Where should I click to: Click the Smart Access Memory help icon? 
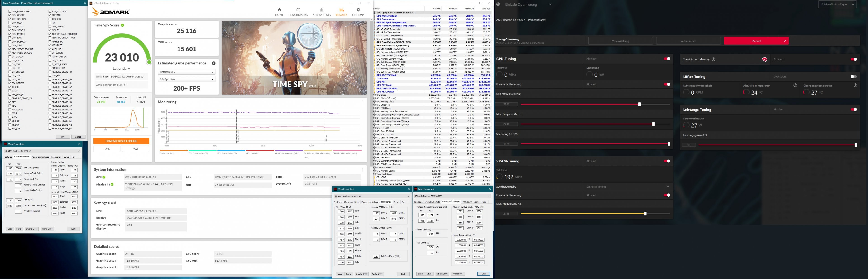[x=713, y=59]
